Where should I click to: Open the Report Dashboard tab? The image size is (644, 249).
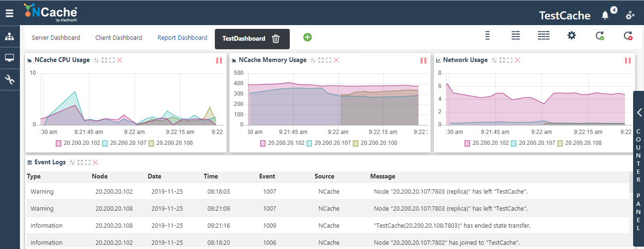click(x=182, y=38)
